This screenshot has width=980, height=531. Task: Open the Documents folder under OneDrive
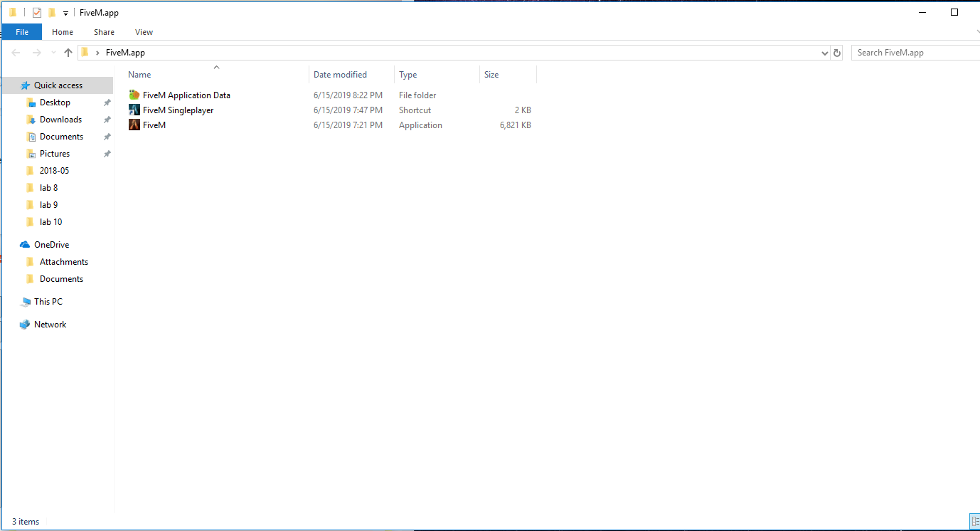pos(61,279)
